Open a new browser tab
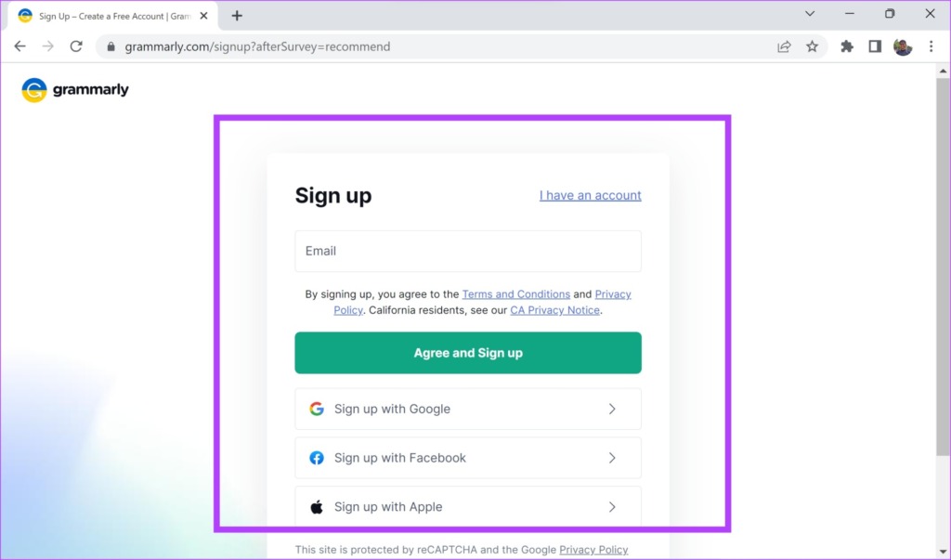 coord(236,14)
